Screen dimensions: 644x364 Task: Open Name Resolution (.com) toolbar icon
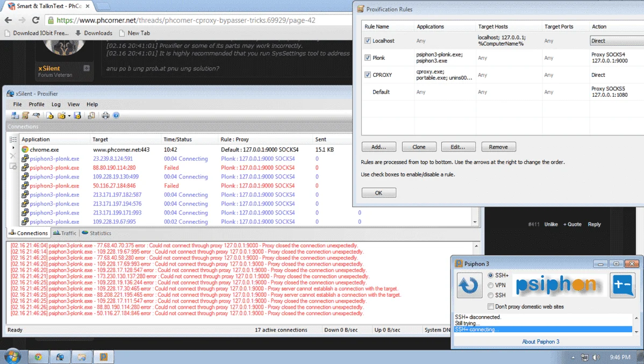36,116
